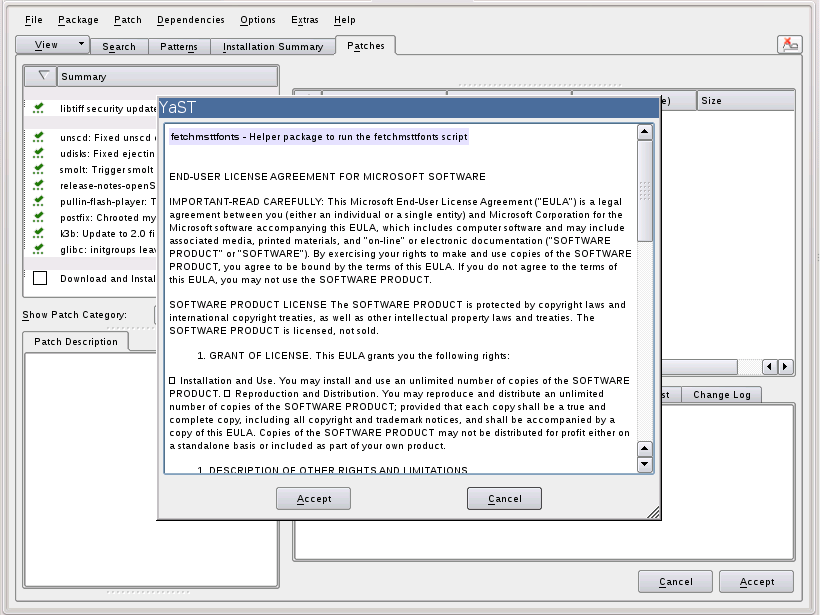Image resolution: width=820 pixels, height=615 pixels.
Task: Click the package table horizontal scroll right arrow
Action: (x=785, y=367)
